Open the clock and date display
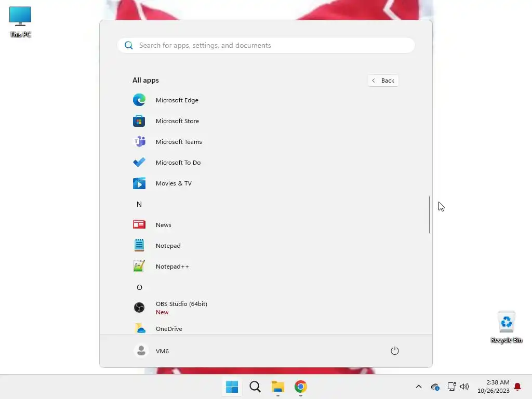Image resolution: width=532 pixels, height=399 pixels. [x=494, y=387]
